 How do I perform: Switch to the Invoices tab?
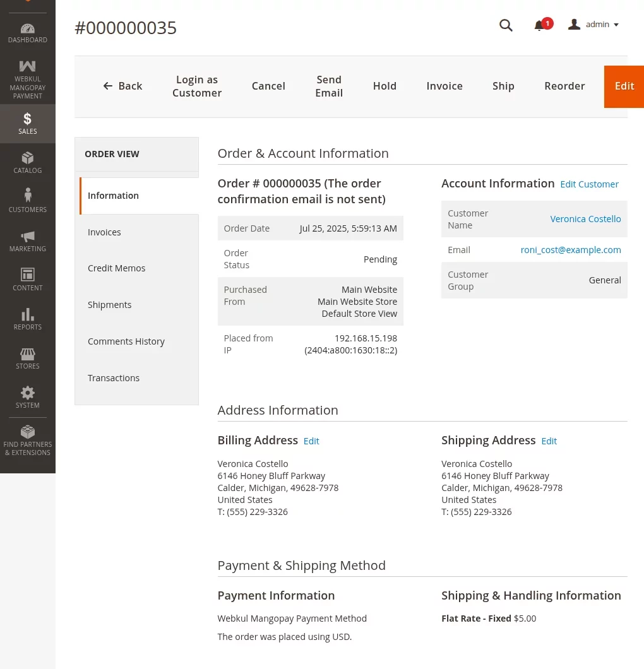[x=104, y=232]
